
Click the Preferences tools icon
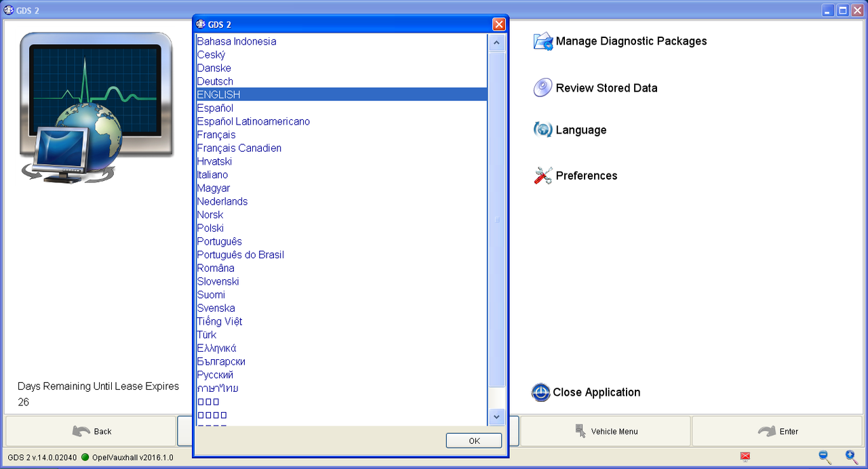click(x=543, y=176)
